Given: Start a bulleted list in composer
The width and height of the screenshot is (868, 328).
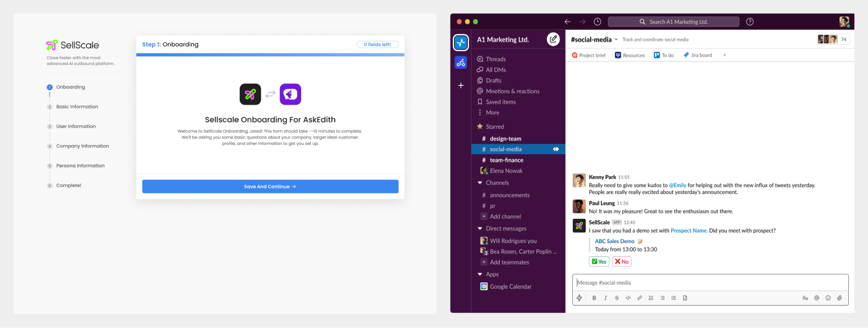Looking at the screenshot, I should 662,298.
